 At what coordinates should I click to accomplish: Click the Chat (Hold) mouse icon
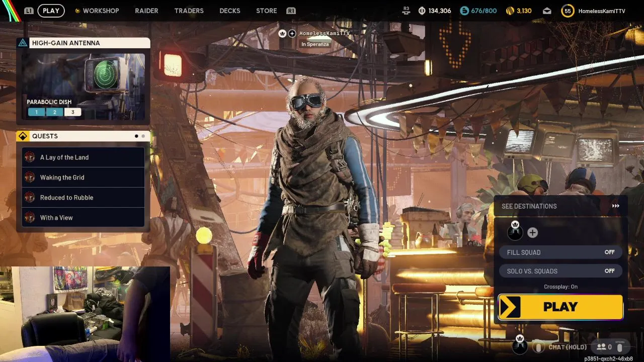[x=538, y=347]
